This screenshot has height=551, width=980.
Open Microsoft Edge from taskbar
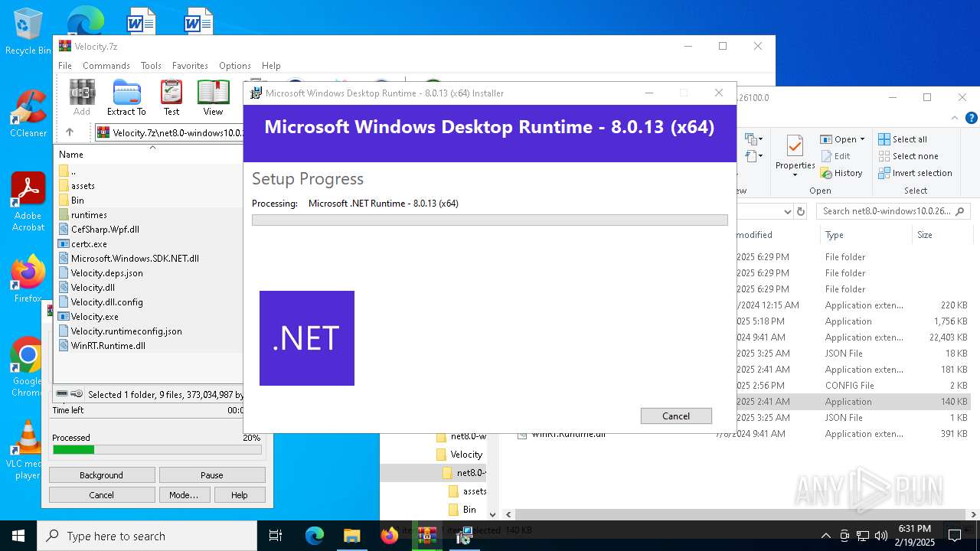(315, 536)
